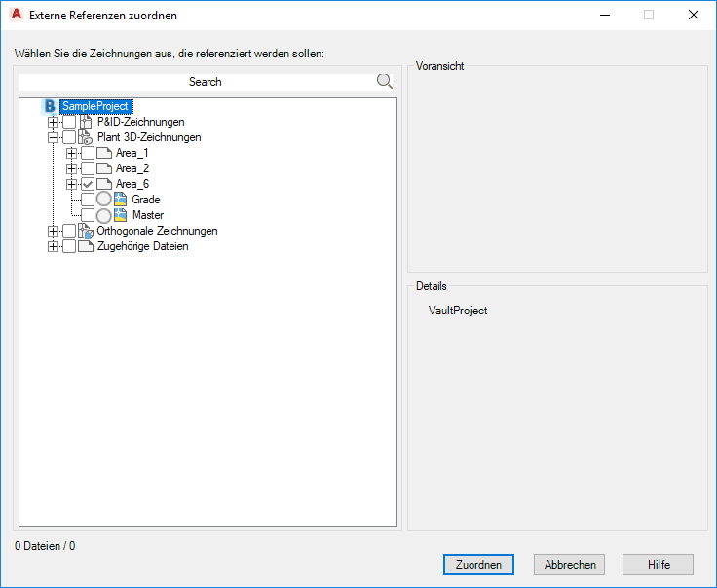
Task: Select the Grade drawing label
Action: tap(146, 200)
